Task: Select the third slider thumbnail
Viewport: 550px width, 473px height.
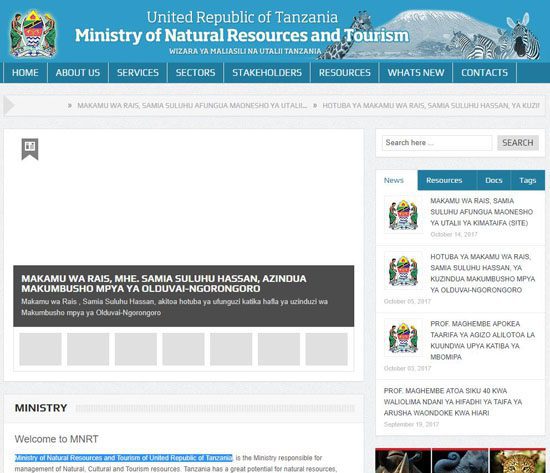Action: (x=136, y=349)
